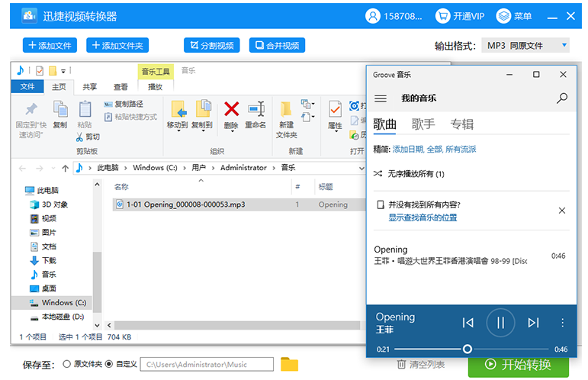Click the Groove search magnifier icon
This screenshot has height=380, width=588.
pos(562,98)
